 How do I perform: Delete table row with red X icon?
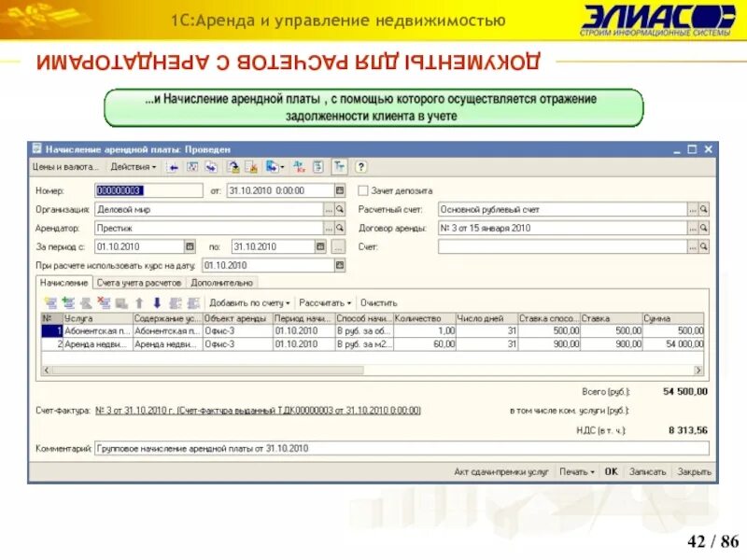104,302
